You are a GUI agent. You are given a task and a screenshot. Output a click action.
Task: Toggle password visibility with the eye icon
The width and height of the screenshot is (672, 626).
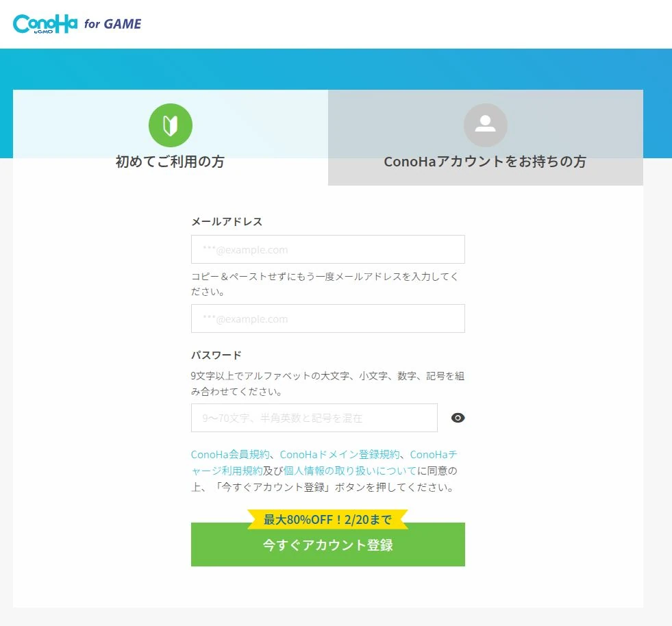[458, 418]
